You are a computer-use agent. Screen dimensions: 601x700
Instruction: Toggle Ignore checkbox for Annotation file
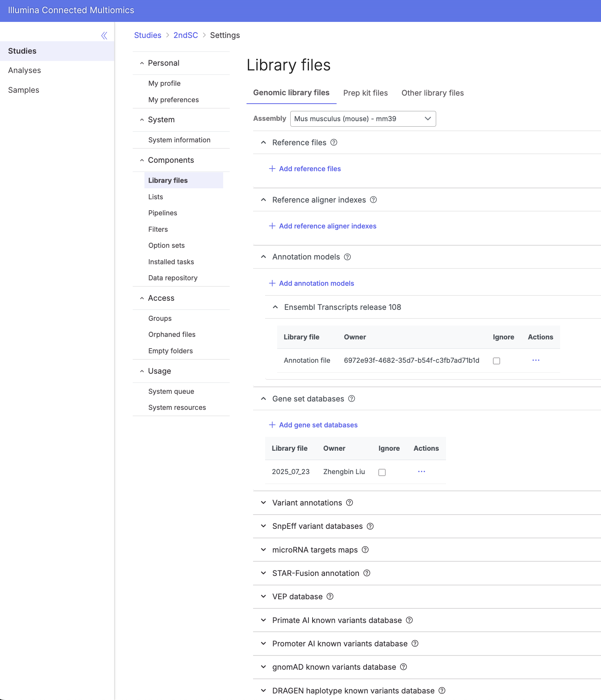pyautogui.click(x=496, y=361)
